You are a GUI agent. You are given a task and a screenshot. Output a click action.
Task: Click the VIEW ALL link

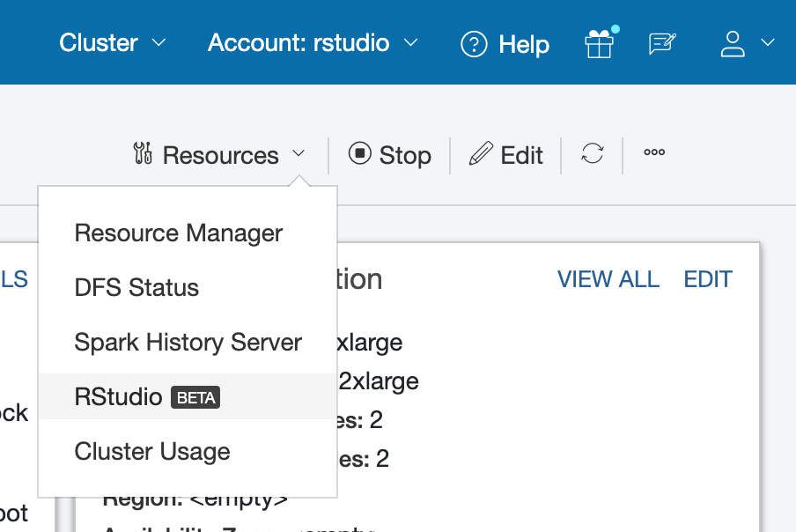pos(608,279)
